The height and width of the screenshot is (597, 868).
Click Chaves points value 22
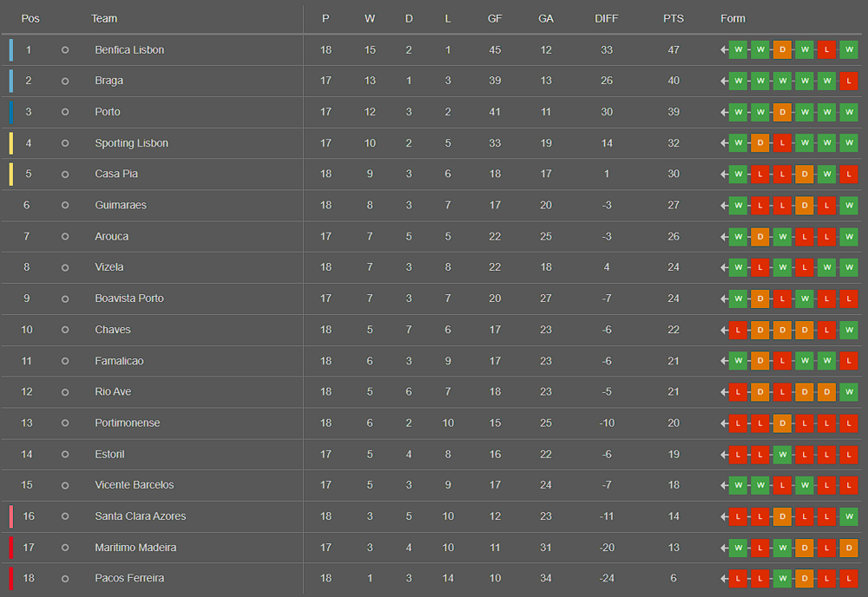pyautogui.click(x=674, y=329)
